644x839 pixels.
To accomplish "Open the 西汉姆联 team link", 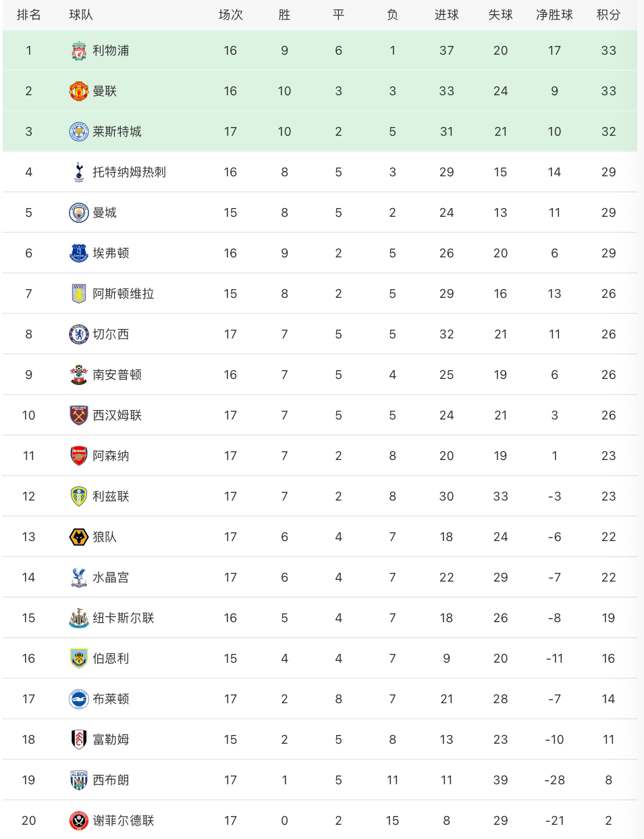I will point(117,415).
